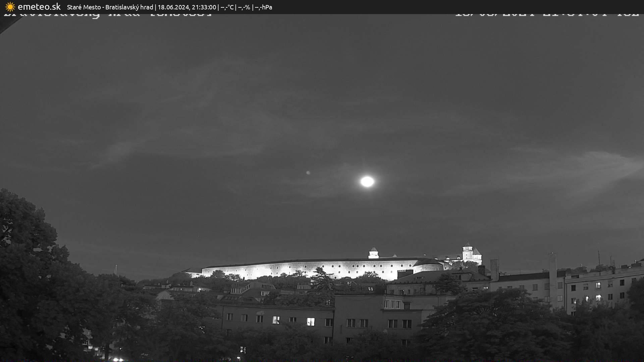Viewport: 644px width, 362px height.
Task: Click the brightest lit window on center building
Action: pos(311,322)
